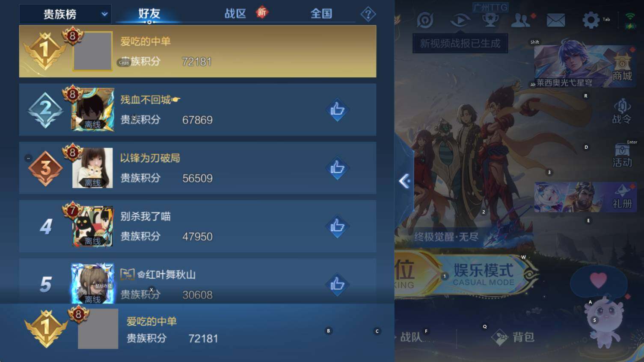644x362 pixels.
Task: Thumbs-up the player 别杀我了喵
Action: click(337, 226)
